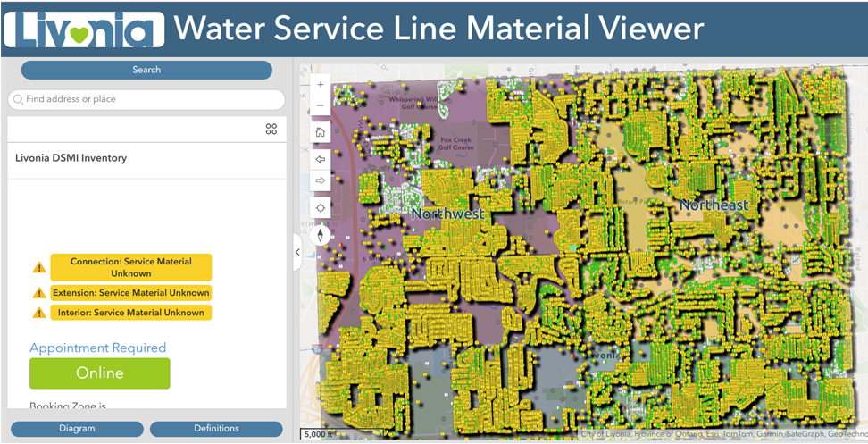
Task: Zoom in on the map
Action: [320, 85]
